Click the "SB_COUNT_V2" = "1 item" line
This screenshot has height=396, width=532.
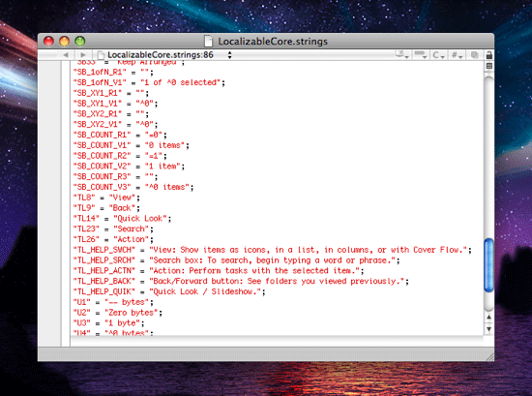click(x=129, y=167)
